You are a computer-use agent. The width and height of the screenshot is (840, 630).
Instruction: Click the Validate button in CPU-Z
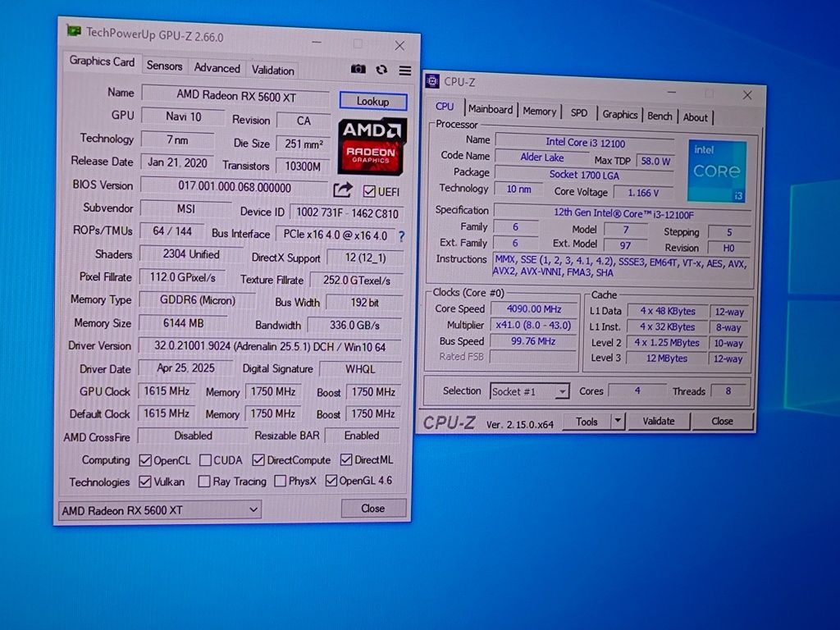coord(659,421)
